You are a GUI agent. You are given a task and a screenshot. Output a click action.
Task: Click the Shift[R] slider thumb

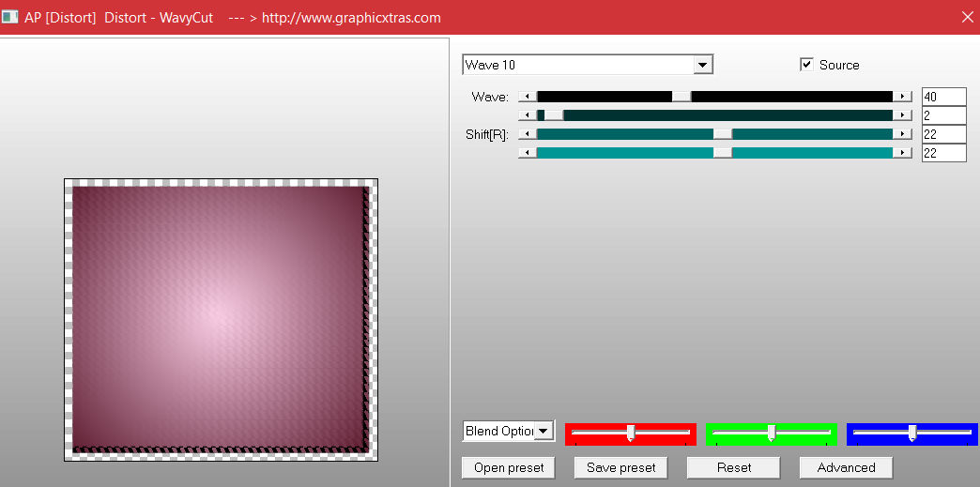723,134
